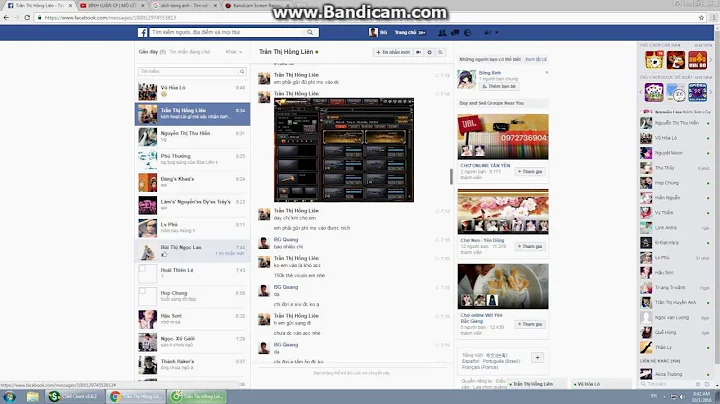Open notifications globe icon in top bar
This screenshot has height=404, width=720.
click(468, 33)
